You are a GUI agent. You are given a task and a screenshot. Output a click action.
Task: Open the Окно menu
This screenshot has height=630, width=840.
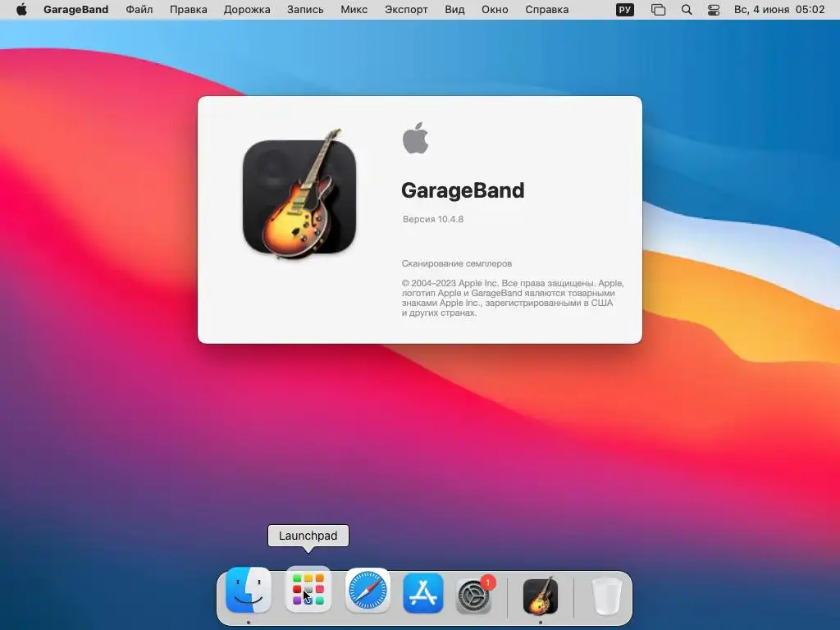tap(495, 10)
